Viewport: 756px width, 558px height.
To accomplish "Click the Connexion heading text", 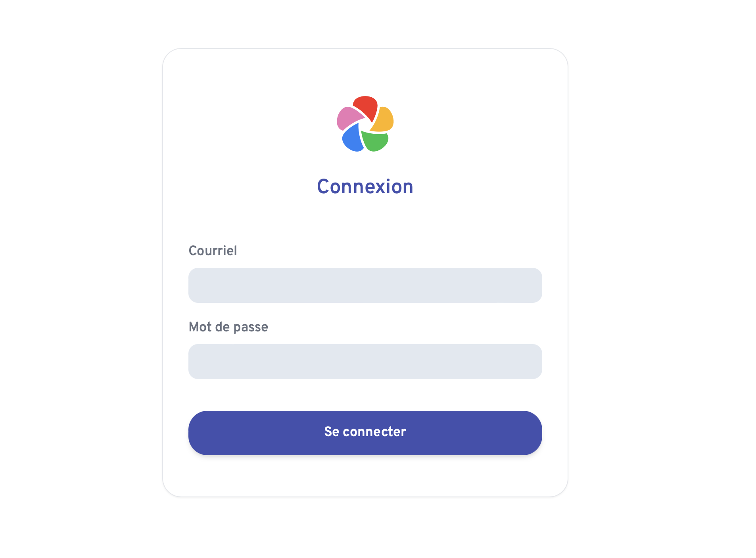I will coord(365,187).
